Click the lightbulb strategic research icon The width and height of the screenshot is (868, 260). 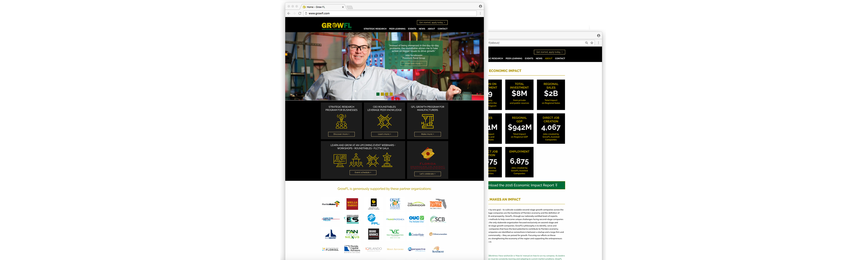pos(341,121)
